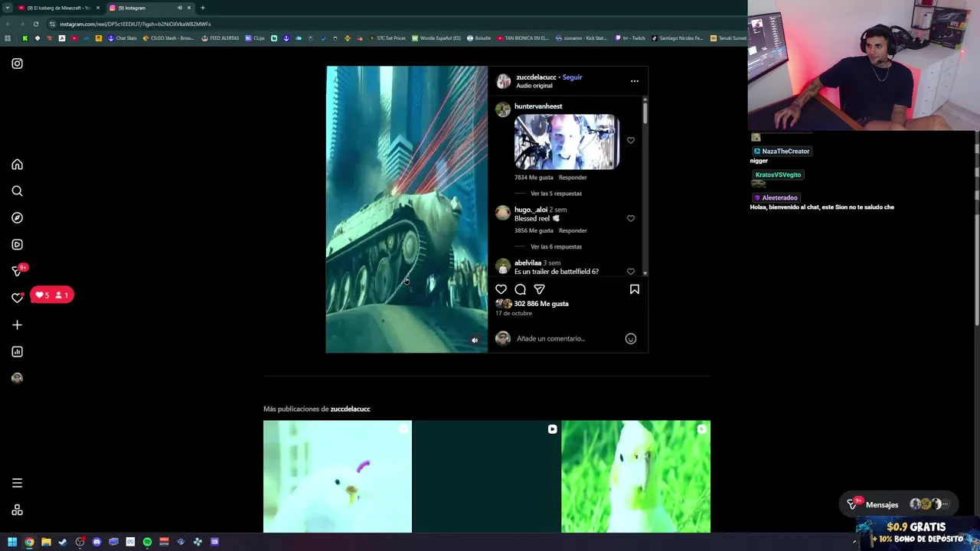The image size is (980, 551).
Task: View the '302 886 Me gusta' likes list
Action: pyautogui.click(x=541, y=304)
